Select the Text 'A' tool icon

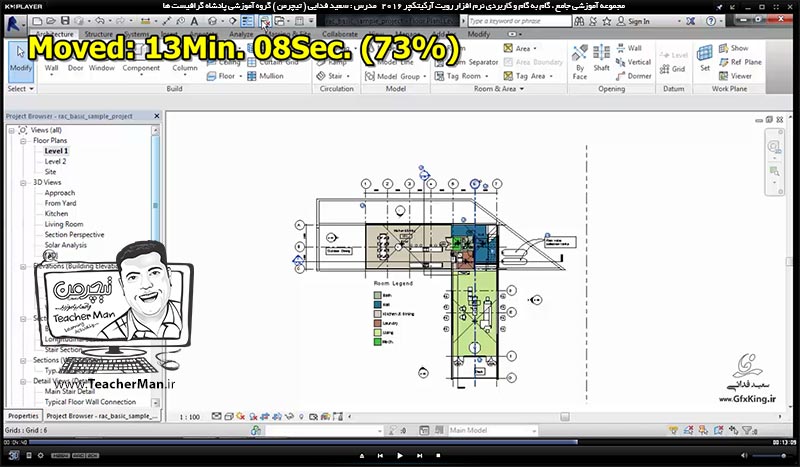(194, 21)
